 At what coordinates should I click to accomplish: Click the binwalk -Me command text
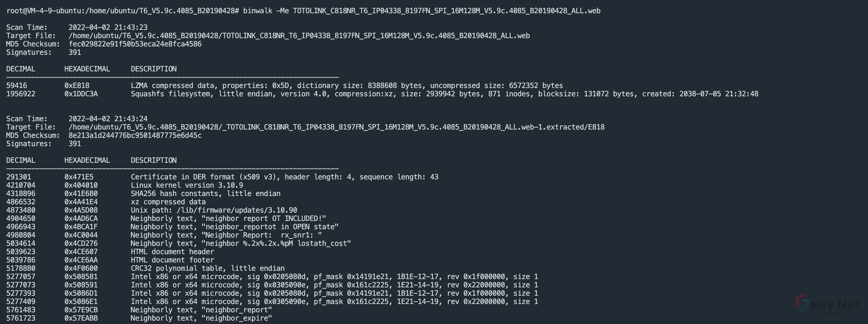(x=421, y=11)
